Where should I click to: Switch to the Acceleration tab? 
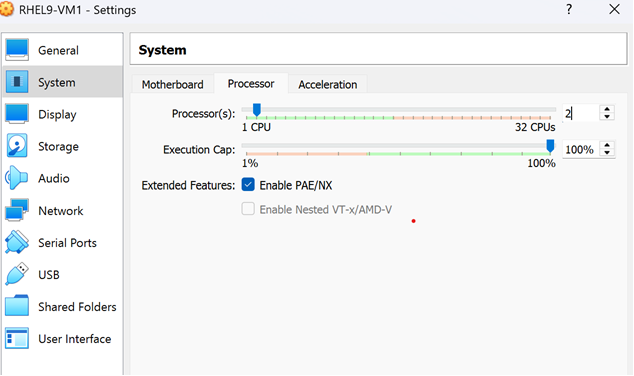point(328,84)
